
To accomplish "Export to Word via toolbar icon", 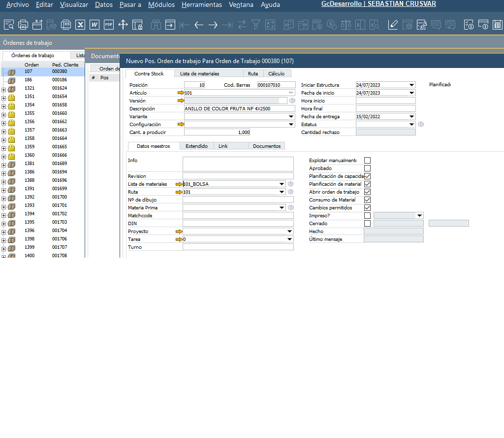I will point(94,25).
